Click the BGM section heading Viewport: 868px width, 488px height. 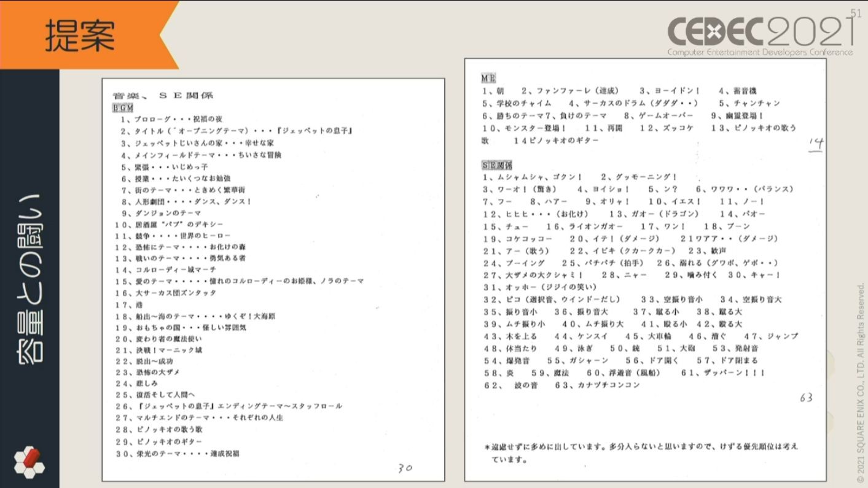click(123, 108)
